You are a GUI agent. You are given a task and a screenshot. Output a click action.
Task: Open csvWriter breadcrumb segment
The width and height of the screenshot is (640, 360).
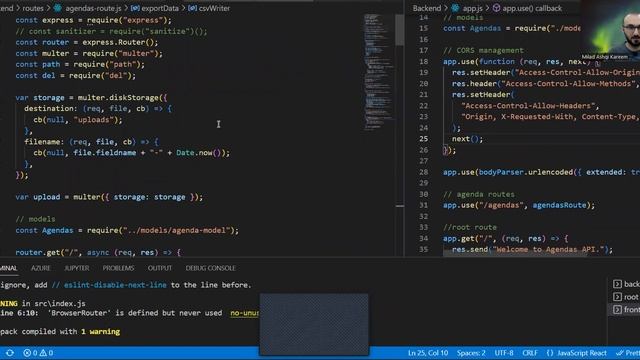214,8
